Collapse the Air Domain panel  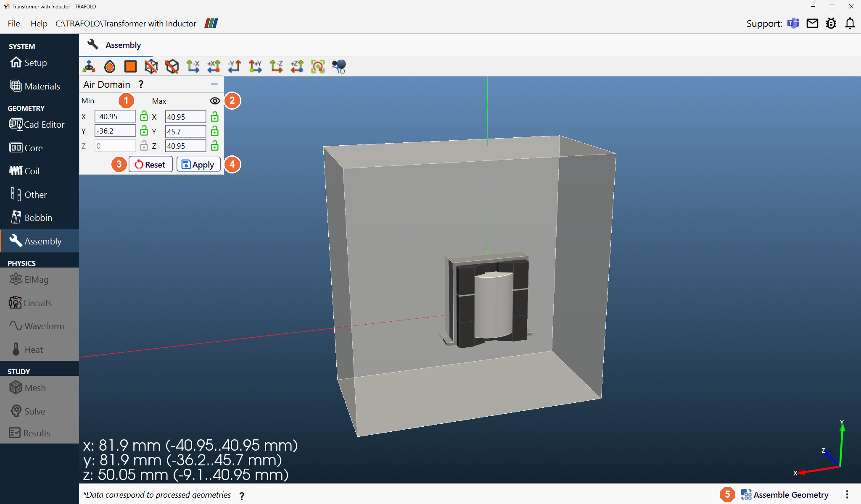(214, 84)
